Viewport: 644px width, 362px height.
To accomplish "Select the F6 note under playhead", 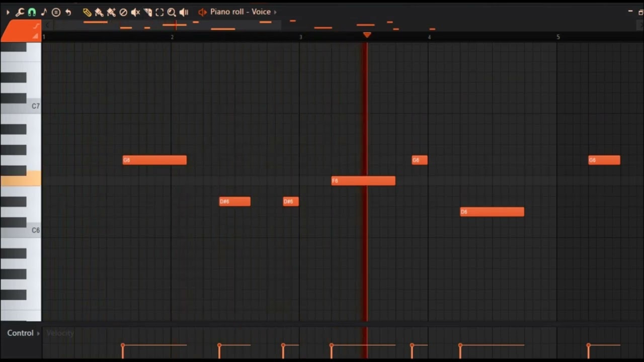I will [x=363, y=180].
